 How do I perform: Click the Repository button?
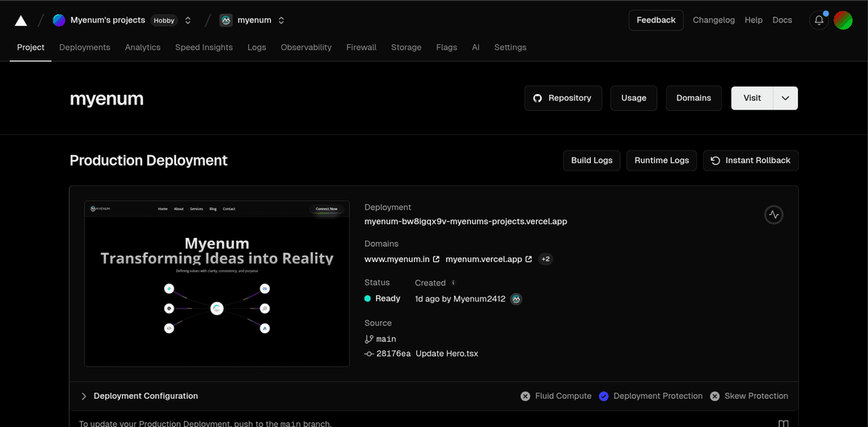pos(563,98)
